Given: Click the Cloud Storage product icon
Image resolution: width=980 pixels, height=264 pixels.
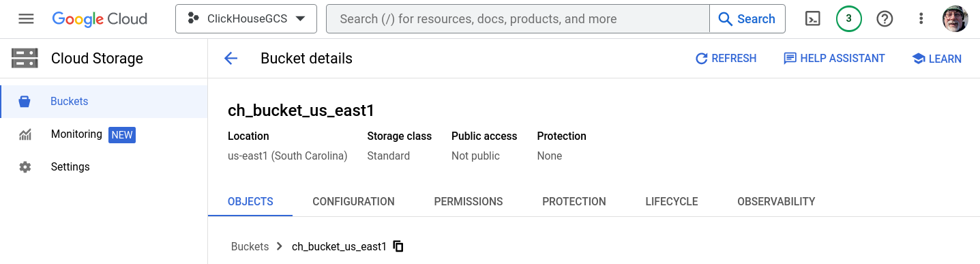Looking at the screenshot, I should coord(25,58).
